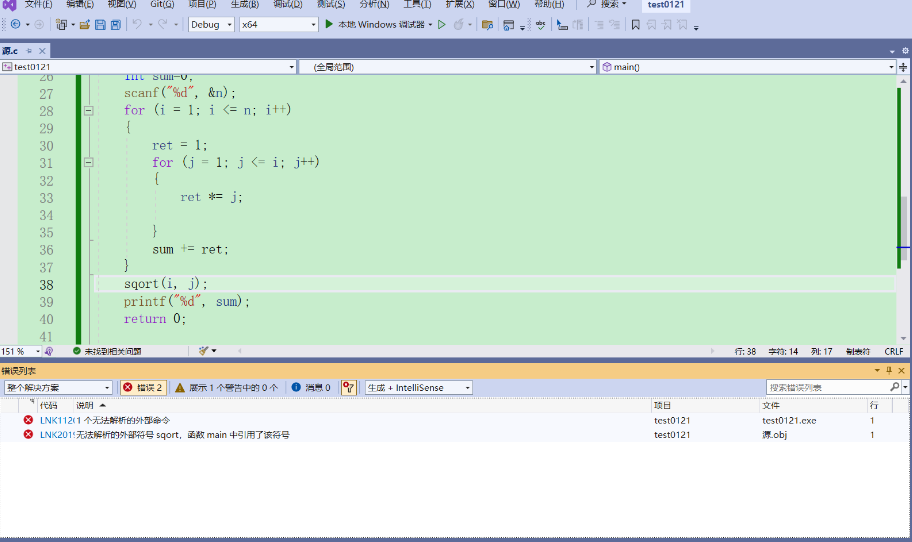
Task: Toggle the build-only filter funnel icon
Action: point(348,387)
